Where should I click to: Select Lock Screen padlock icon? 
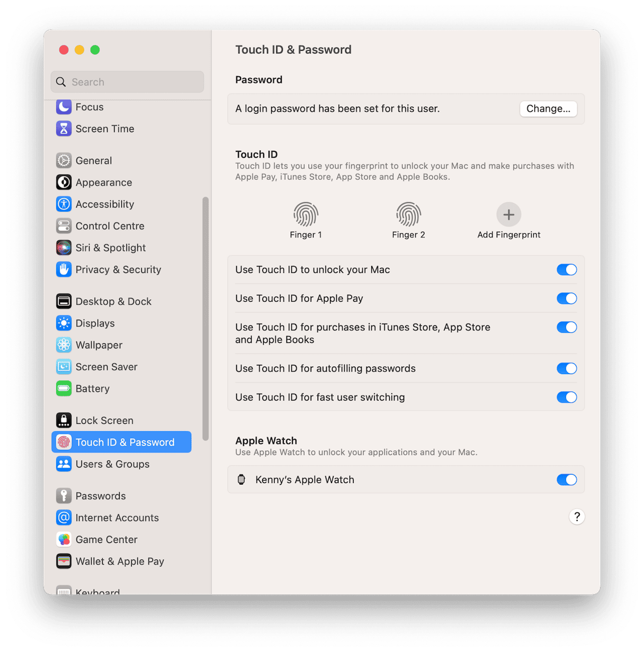64,420
